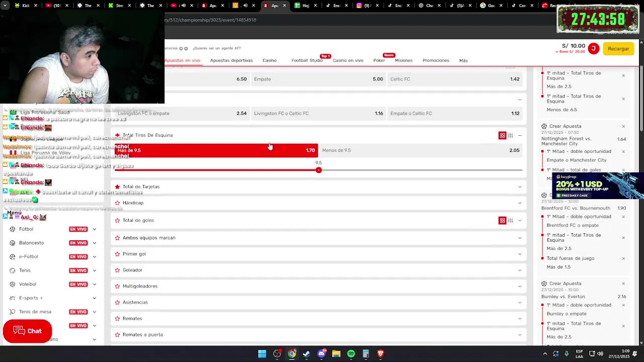Switch Total Tiros De Esquina to grid view
This screenshot has width=644, height=362.
[502, 135]
